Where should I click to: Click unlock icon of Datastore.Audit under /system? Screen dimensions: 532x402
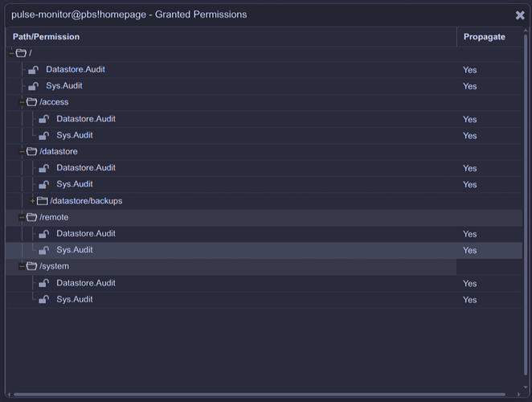[43, 283]
